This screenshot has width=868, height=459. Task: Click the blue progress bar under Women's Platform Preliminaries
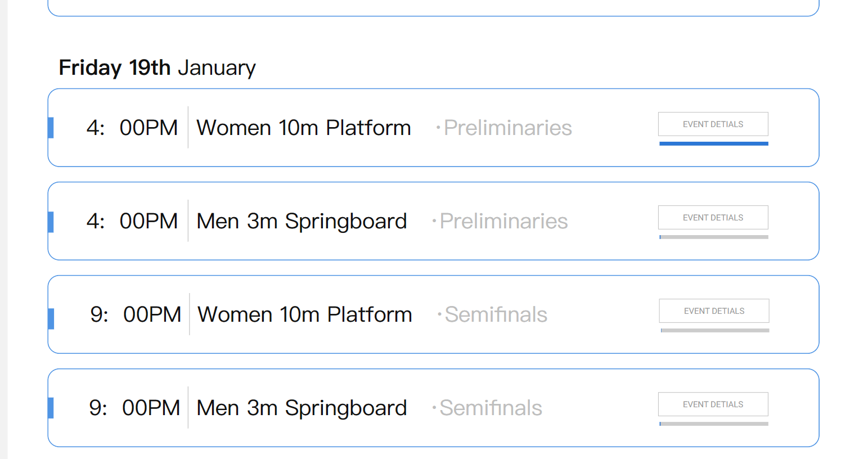[x=713, y=143]
